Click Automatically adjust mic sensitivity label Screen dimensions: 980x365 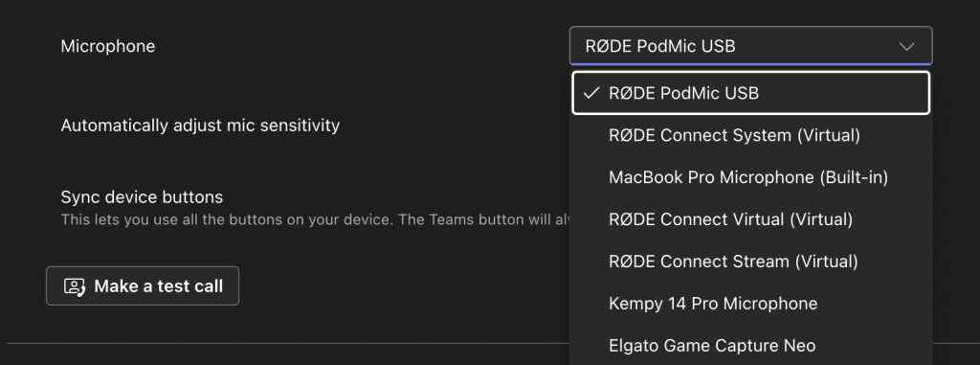200,125
